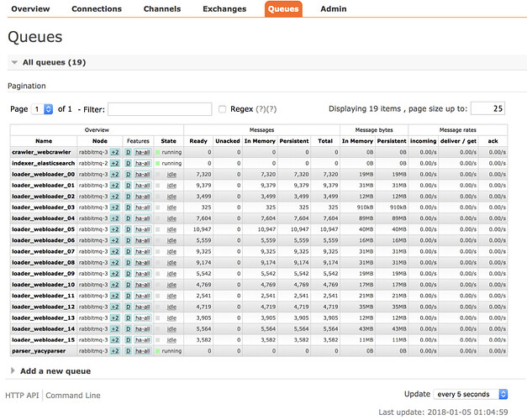527x420 pixels.
Task: Open the parser_yacyparser queue
Action: [39, 351]
